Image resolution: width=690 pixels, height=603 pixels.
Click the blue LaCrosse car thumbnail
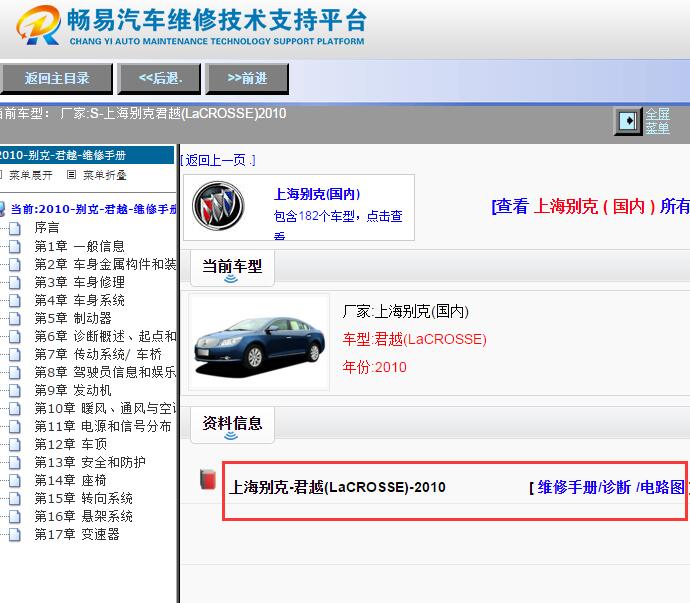pyautogui.click(x=259, y=343)
